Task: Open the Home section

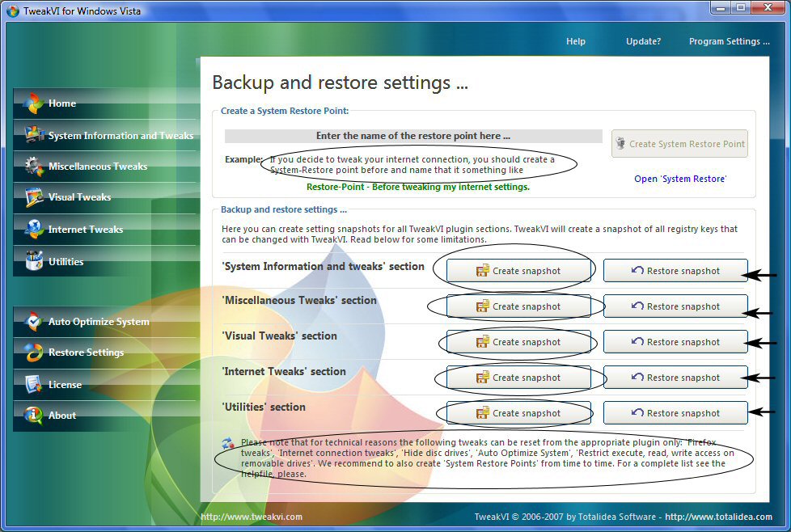Action: [x=106, y=103]
